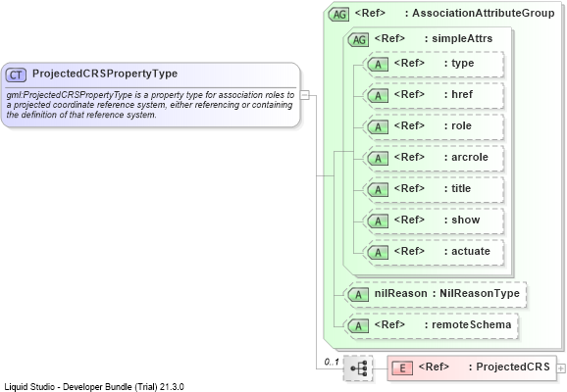Select the ProjectedCRSPropertyType title text
Image resolution: width=567 pixels, height=392 pixels.
pos(105,73)
